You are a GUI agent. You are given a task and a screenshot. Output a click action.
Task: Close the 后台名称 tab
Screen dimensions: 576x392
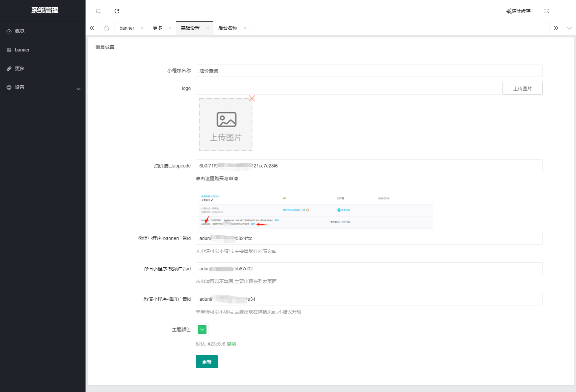[x=245, y=28]
